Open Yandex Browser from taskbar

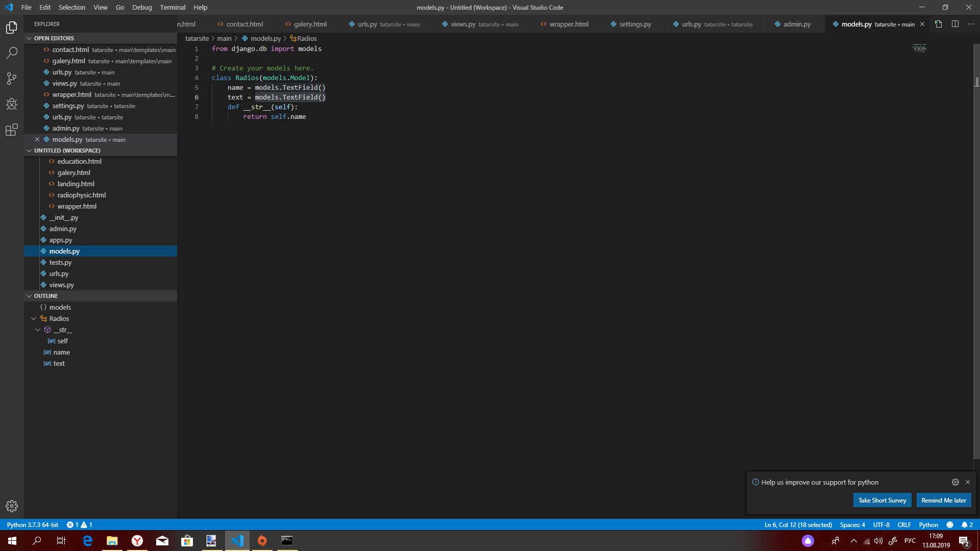coord(137,541)
